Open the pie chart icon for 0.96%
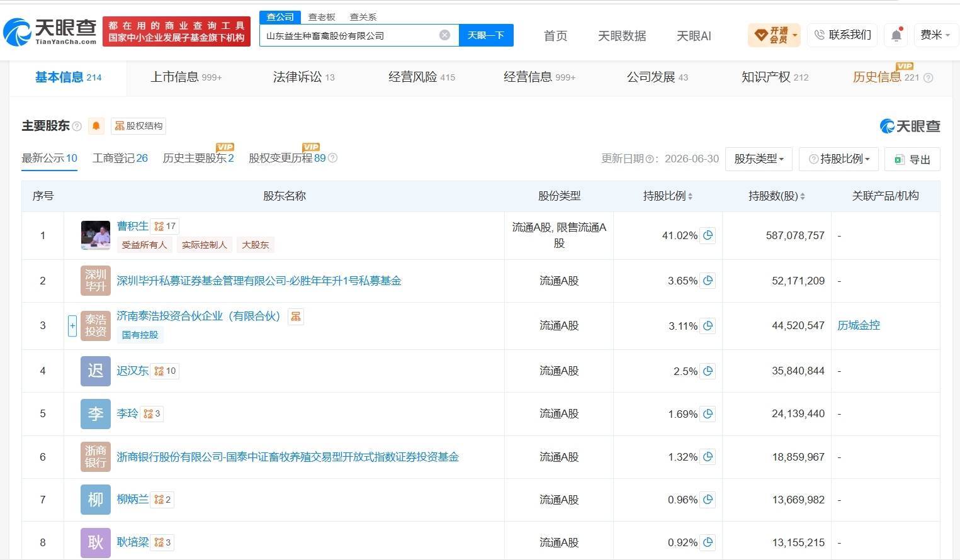The height and width of the screenshot is (560, 960). (708, 500)
